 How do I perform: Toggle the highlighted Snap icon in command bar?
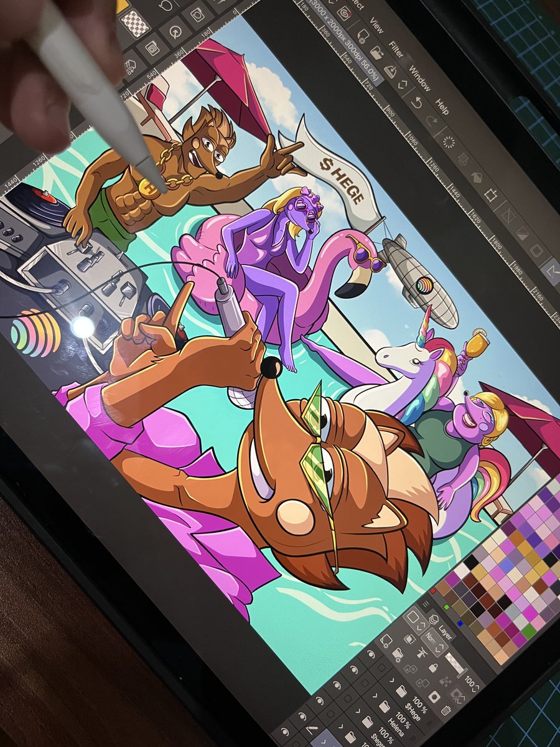point(553,272)
